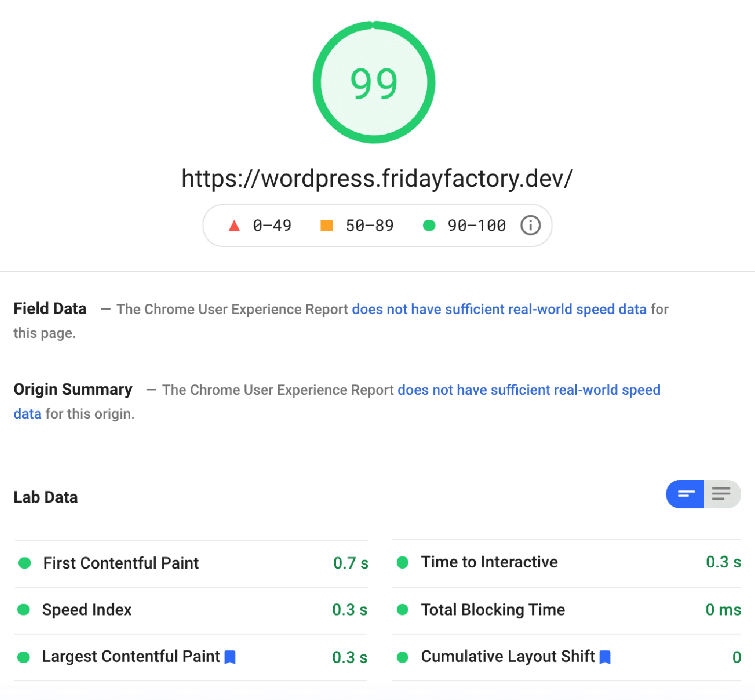Click the score legend info icon
The image size is (755, 700).
(530, 226)
